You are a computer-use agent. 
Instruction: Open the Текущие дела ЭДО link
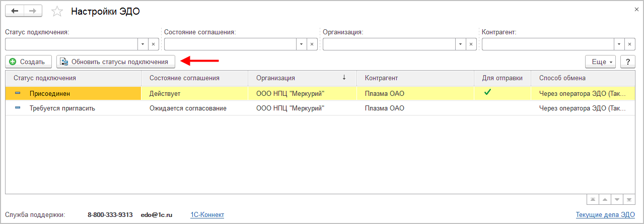(x=605, y=215)
